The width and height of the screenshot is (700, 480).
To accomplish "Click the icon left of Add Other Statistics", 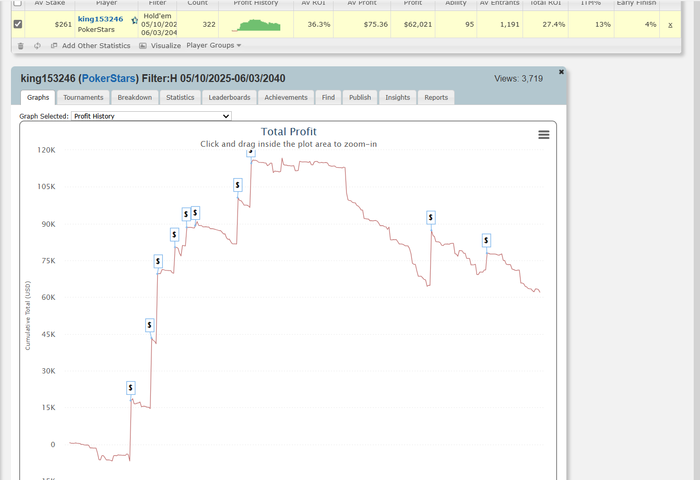I will [x=54, y=46].
